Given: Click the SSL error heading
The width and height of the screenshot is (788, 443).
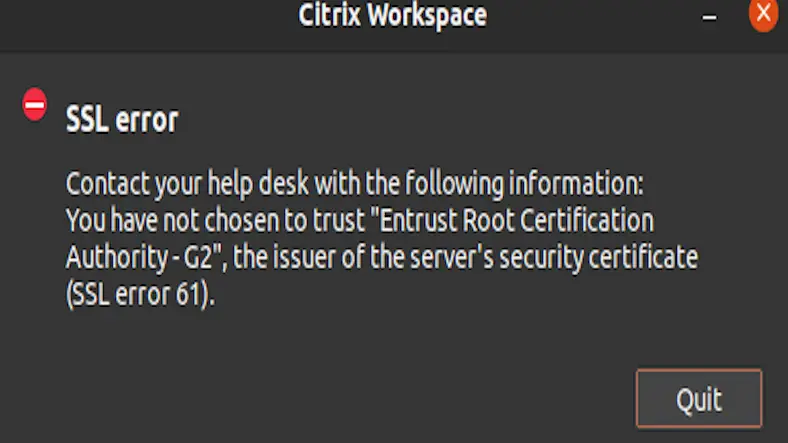Looking at the screenshot, I should pos(122,120).
